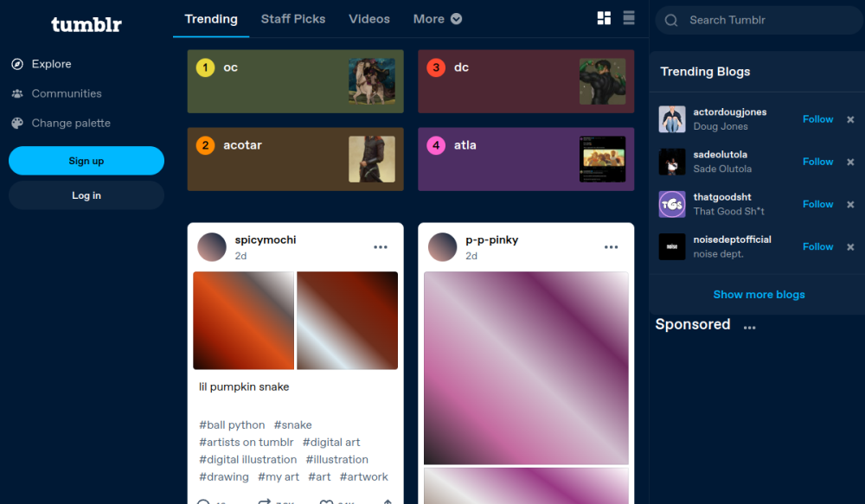The image size is (865, 504).
Task: Click noisedeptofficial avatar
Action: coord(672,246)
